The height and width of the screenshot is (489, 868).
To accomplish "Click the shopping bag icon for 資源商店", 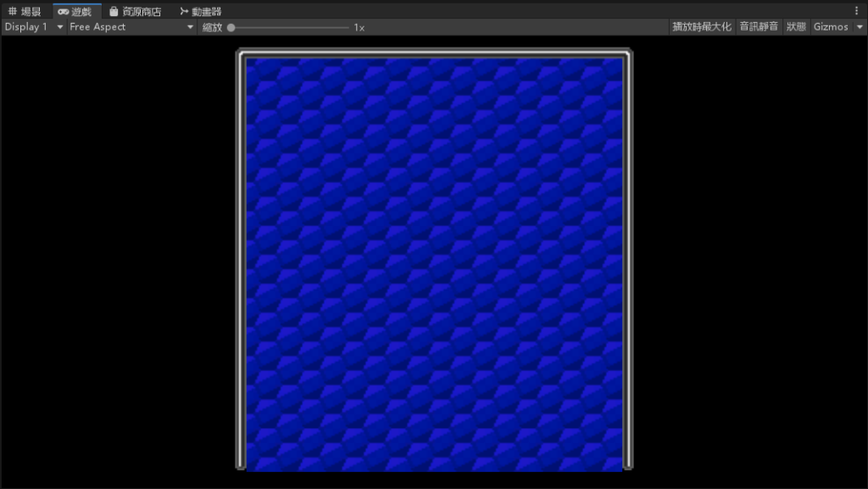I will tap(114, 12).
